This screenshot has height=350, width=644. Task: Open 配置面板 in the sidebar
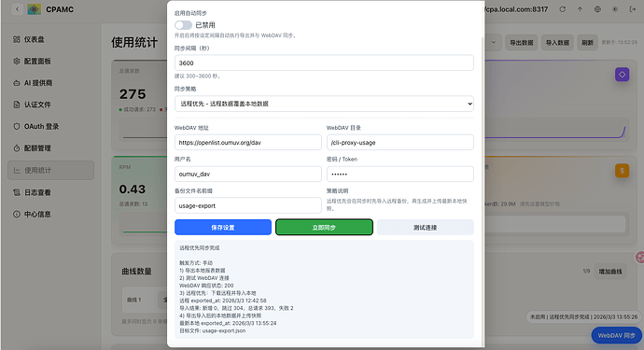(50, 62)
